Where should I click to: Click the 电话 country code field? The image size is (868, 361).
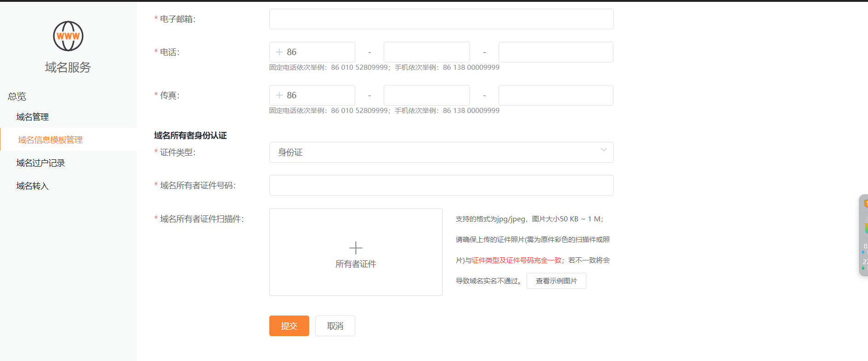317,52
